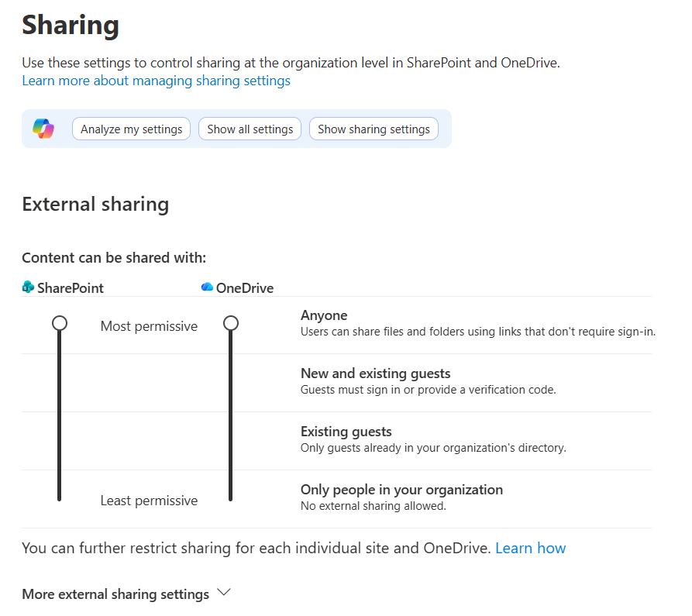Click the Most permissive label
This screenshot has height=616, width=692.
149,326
